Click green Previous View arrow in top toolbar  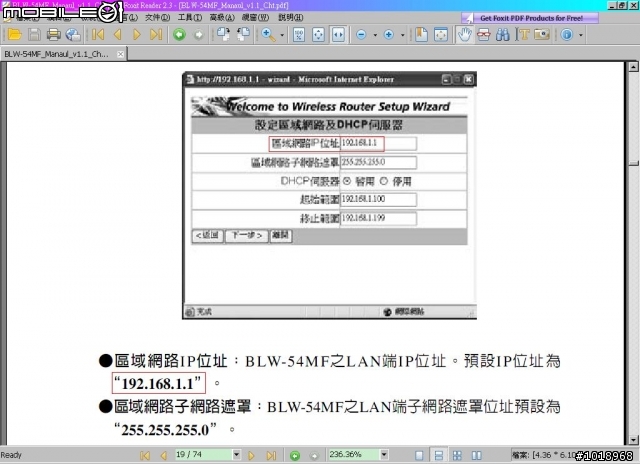(179, 35)
